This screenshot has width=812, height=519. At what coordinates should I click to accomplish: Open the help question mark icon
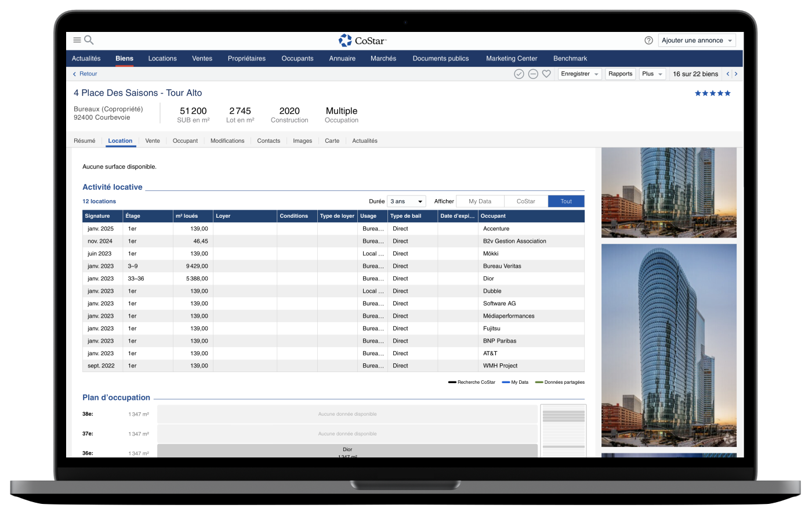648,41
